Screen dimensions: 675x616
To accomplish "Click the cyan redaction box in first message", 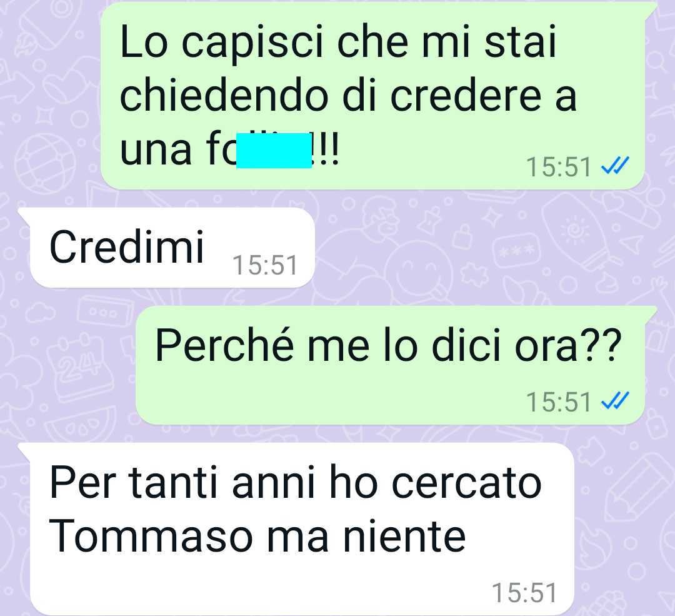I will coord(274,150).
